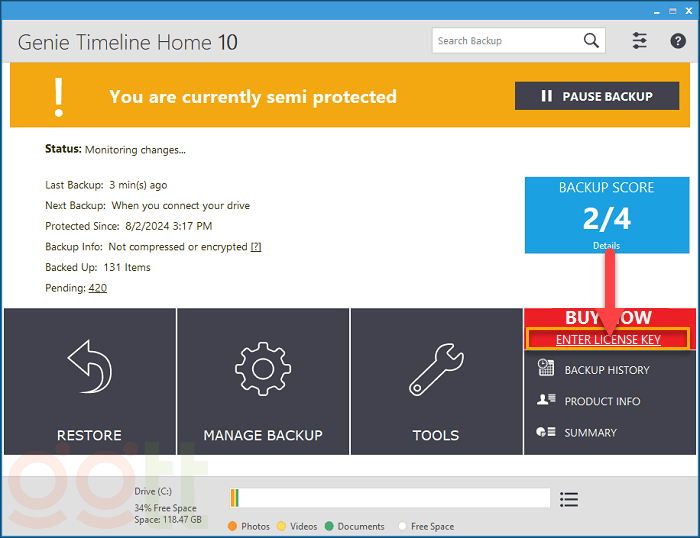700x538 pixels.
Task: Open the pending 420 items link
Action: [x=97, y=288]
